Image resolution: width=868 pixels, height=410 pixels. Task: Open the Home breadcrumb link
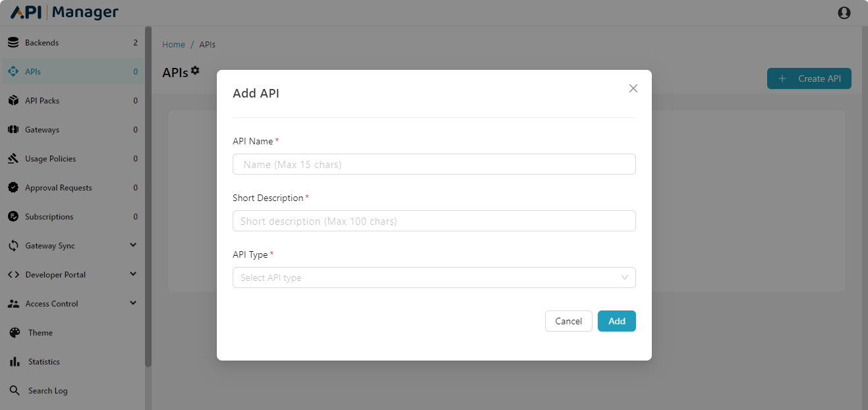[173, 44]
